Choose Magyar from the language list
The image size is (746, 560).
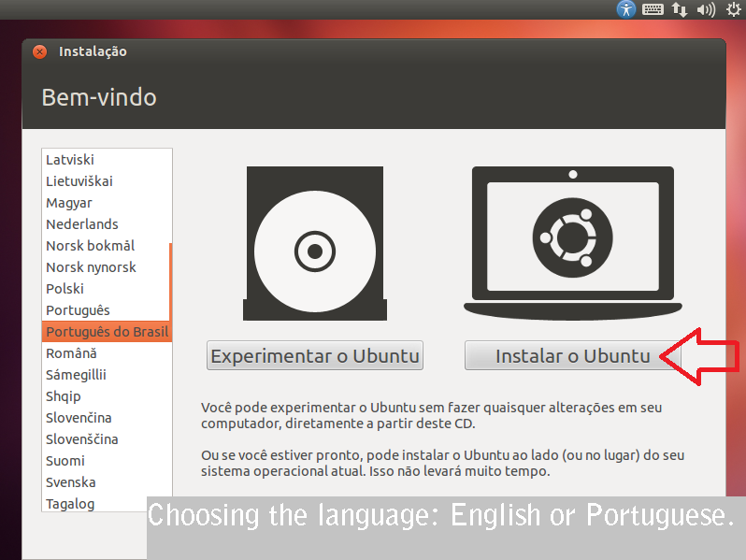pyautogui.click(x=106, y=203)
